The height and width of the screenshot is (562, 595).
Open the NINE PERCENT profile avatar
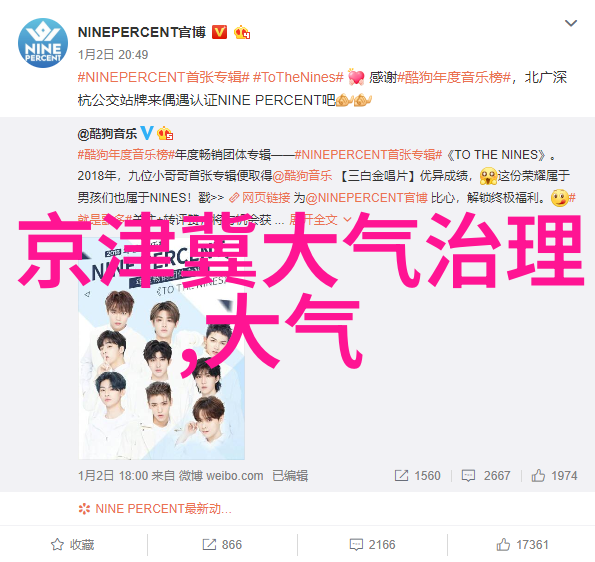click(x=43, y=43)
